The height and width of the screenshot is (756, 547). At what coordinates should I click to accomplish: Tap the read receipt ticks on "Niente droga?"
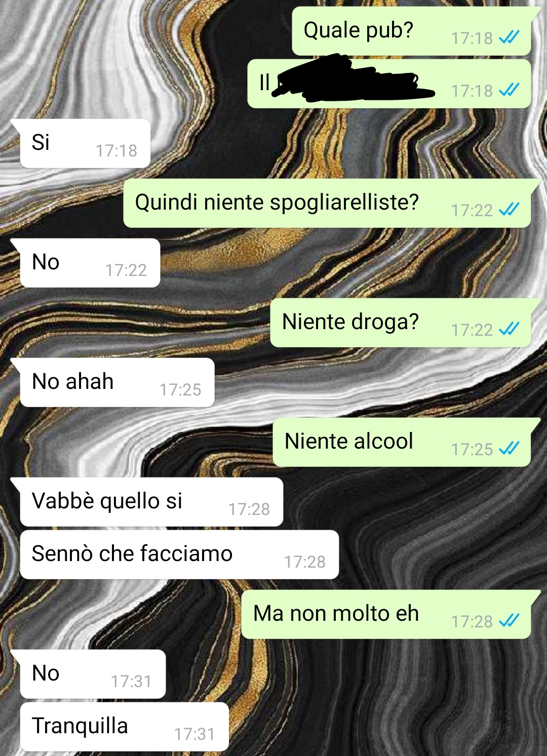509,330
